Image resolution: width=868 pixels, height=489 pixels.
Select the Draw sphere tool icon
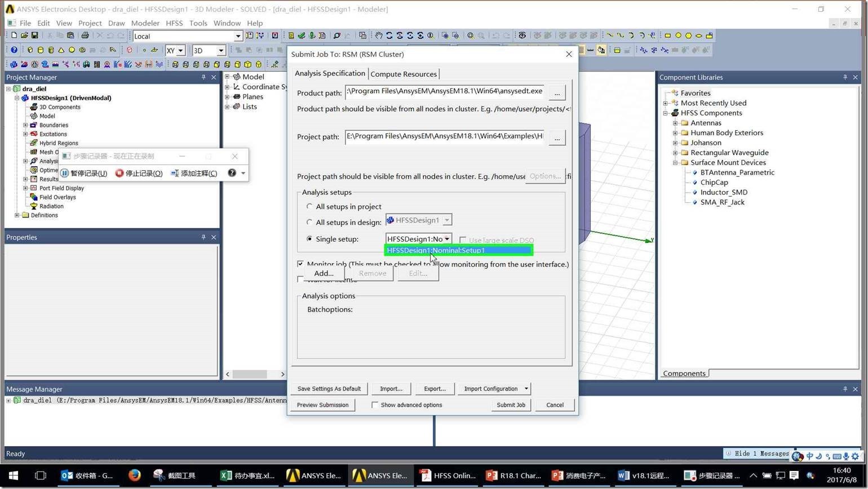[x=72, y=50]
